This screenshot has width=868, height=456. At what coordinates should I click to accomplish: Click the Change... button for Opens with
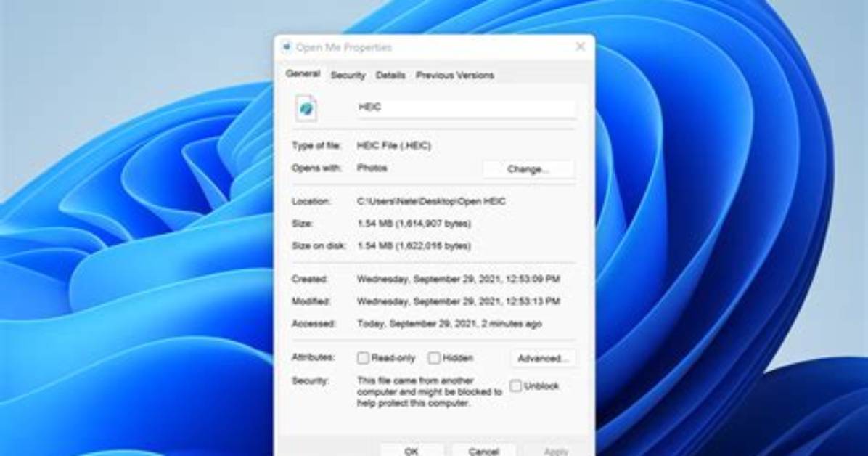(528, 169)
